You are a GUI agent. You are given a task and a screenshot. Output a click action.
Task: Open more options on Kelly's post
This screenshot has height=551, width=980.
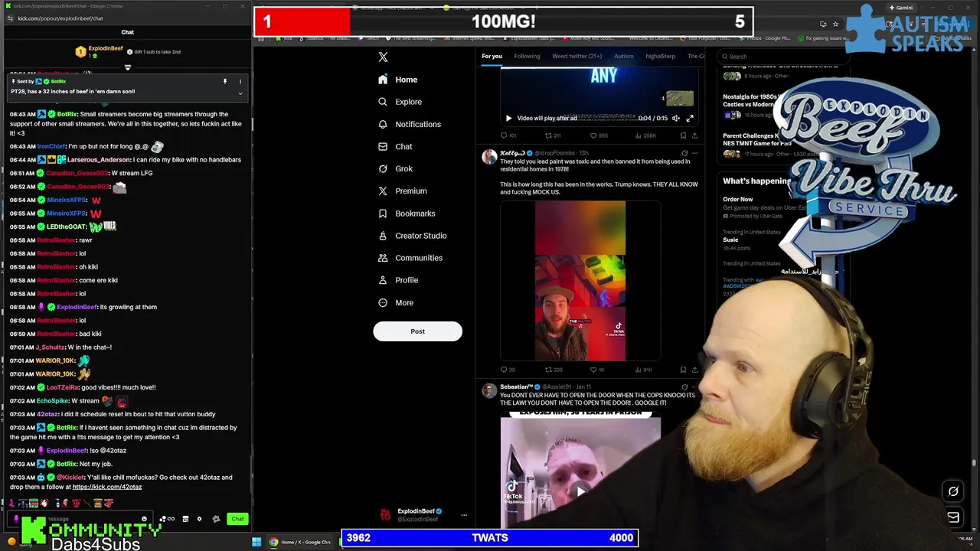click(694, 153)
